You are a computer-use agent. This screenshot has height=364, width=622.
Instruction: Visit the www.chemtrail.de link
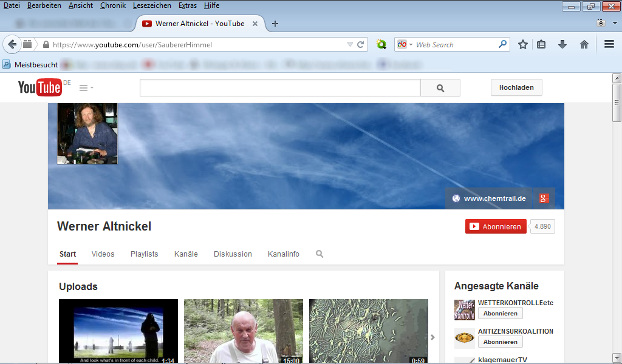click(494, 198)
